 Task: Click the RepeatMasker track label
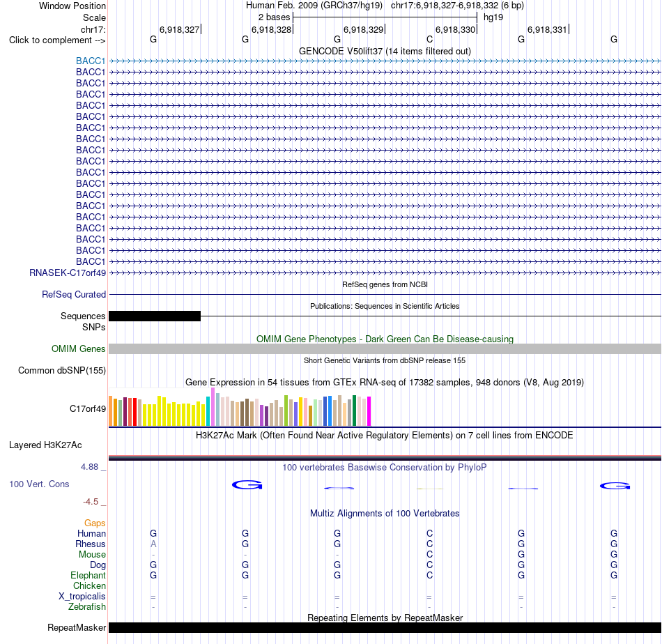(77, 627)
